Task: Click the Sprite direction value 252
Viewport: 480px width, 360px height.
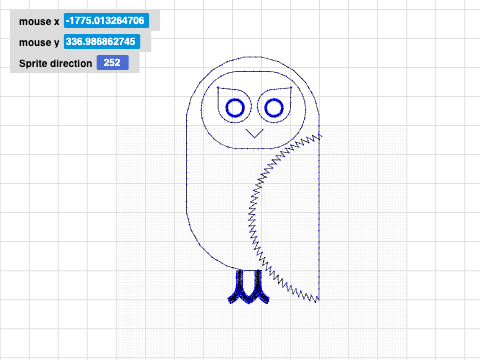Action: pos(112,63)
